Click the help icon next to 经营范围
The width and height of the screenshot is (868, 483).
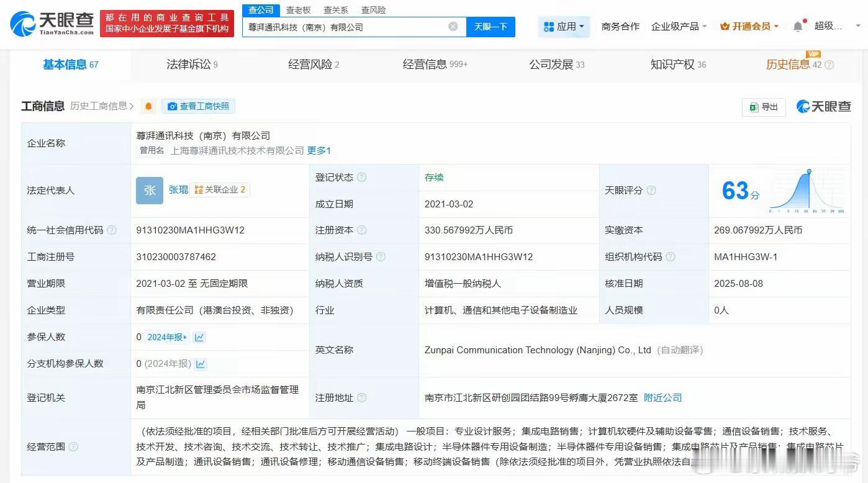(73, 446)
